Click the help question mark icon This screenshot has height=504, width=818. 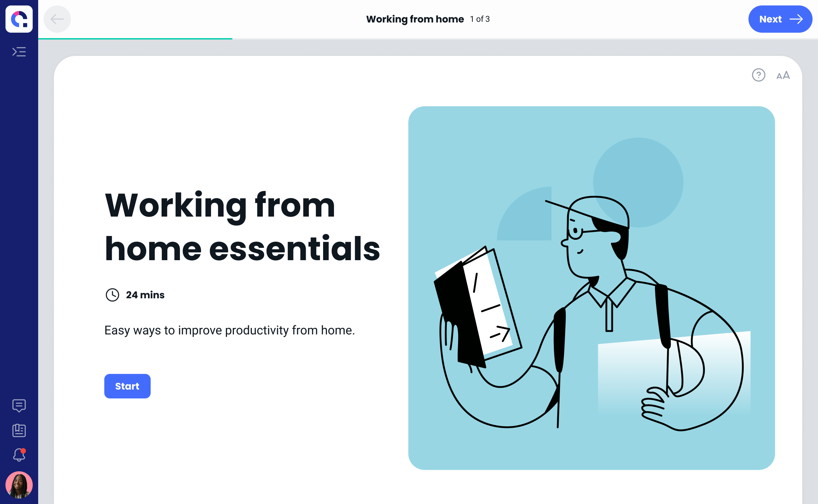click(x=758, y=75)
